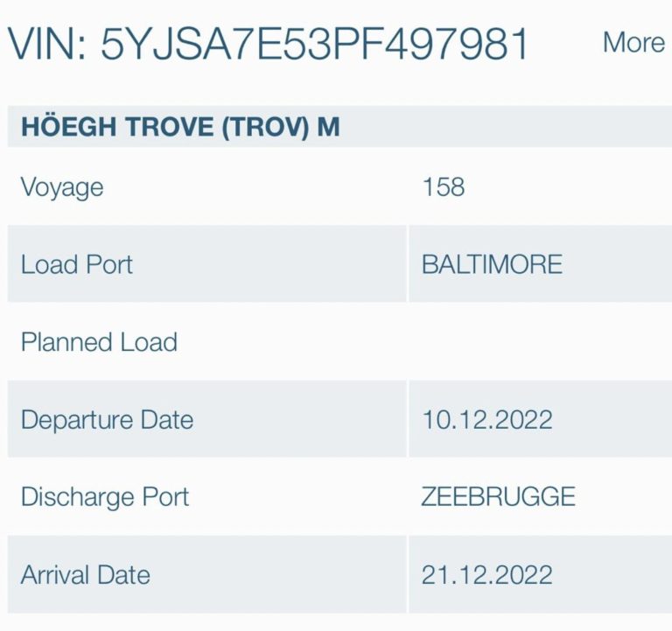Click the word HÖEGH in the vessel header
Image resolution: width=672 pixels, height=631 pixels.
tap(69, 126)
